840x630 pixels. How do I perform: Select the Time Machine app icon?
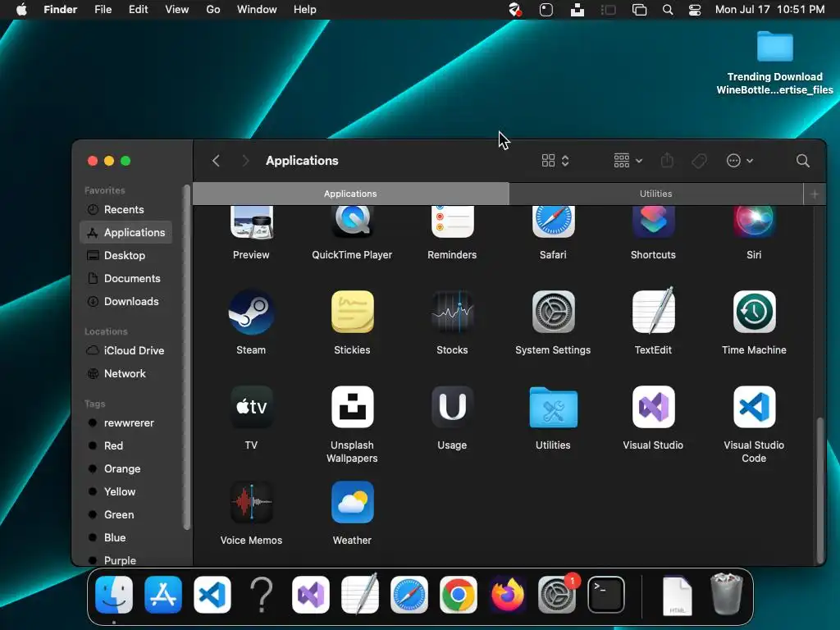[754, 312]
